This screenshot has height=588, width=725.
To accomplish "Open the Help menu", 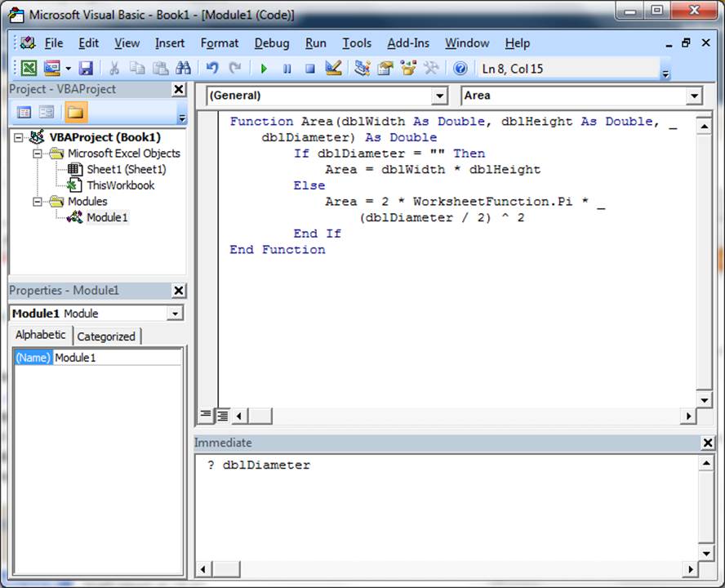I will click(518, 43).
